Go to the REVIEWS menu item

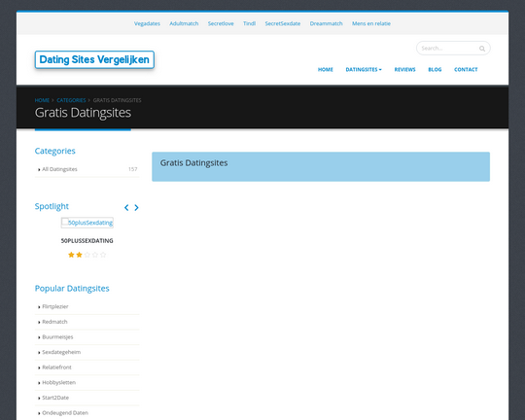tap(404, 70)
